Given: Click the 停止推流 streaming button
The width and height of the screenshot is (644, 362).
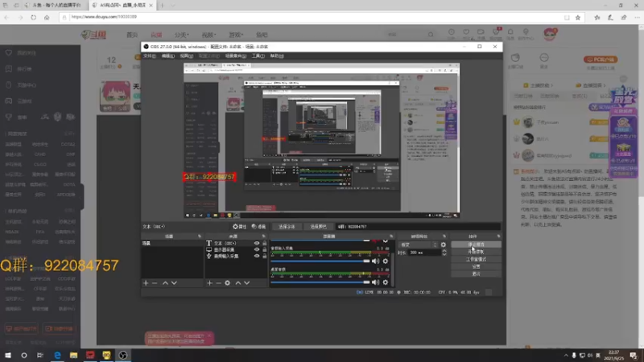Looking at the screenshot, I should pos(476,245).
